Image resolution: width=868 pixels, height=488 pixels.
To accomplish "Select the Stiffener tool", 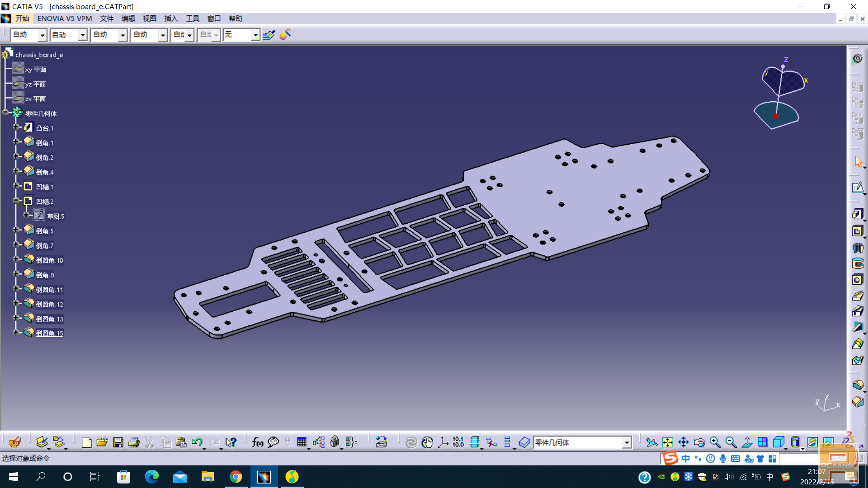I will point(858,328).
